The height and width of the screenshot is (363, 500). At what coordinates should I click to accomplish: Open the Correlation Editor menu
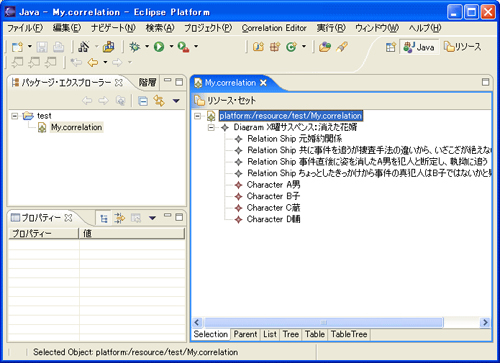(x=274, y=28)
